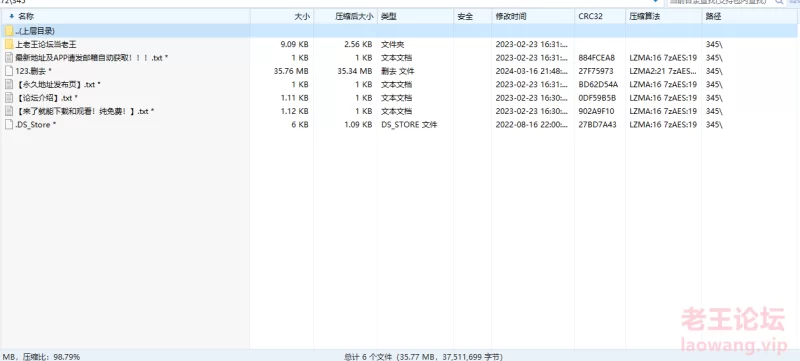Click the 删去 文件 type cell
Image resolution: width=800 pixels, height=361 pixels.
pos(397,71)
